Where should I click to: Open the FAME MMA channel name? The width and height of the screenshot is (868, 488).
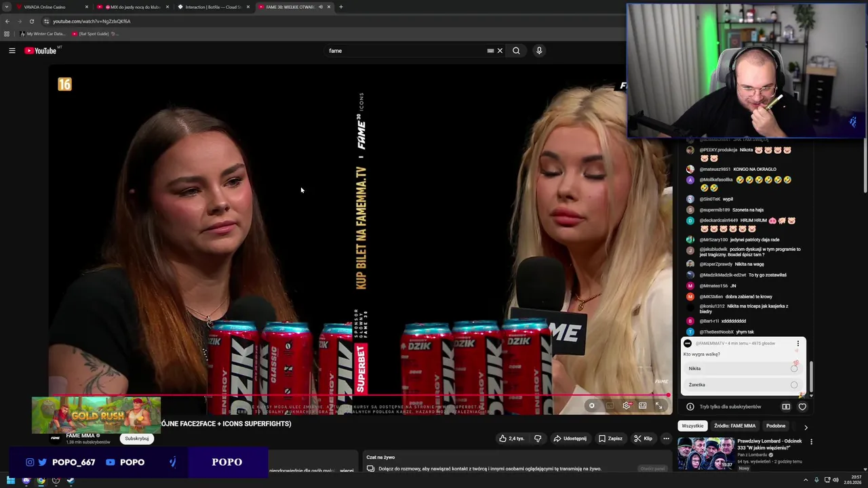(x=80, y=436)
